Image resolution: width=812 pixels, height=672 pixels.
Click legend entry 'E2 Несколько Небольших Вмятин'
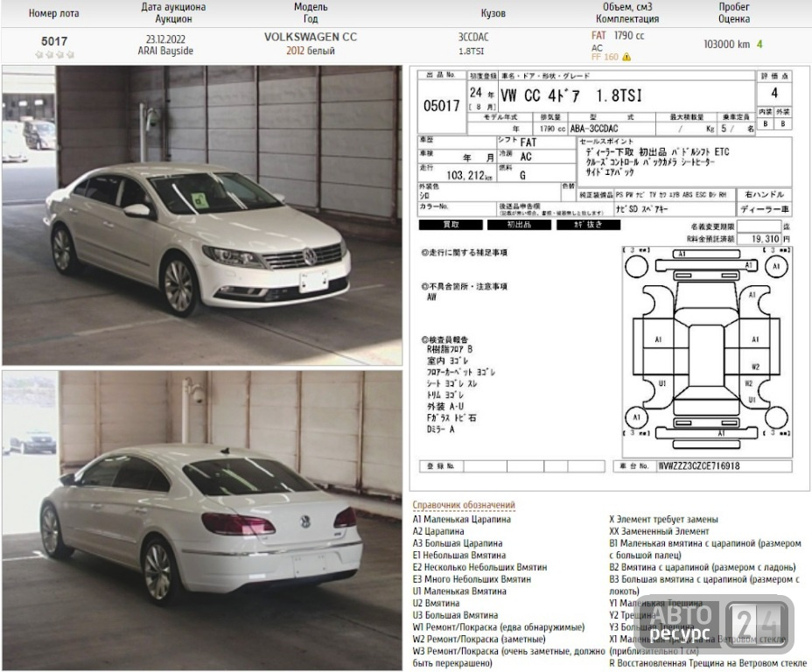click(x=479, y=567)
